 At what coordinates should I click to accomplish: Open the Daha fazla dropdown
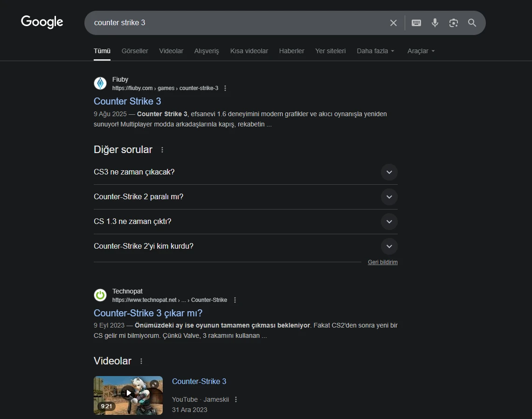point(375,51)
